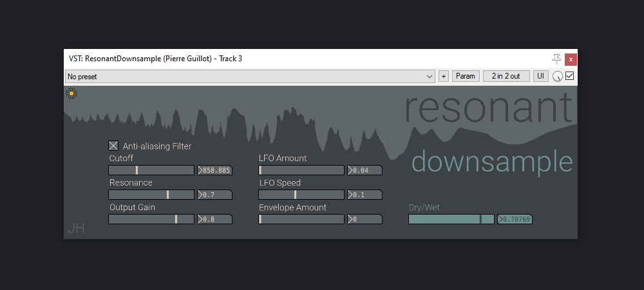Click the Dry/Wet slider
The image size is (644, 290).
451,219
